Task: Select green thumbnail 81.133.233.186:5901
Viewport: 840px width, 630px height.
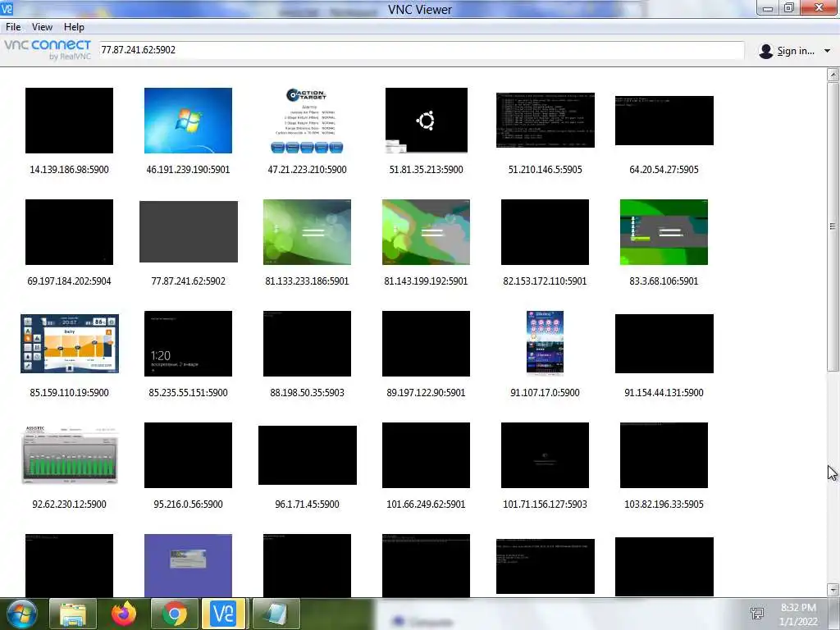Action: coord(307,232)
